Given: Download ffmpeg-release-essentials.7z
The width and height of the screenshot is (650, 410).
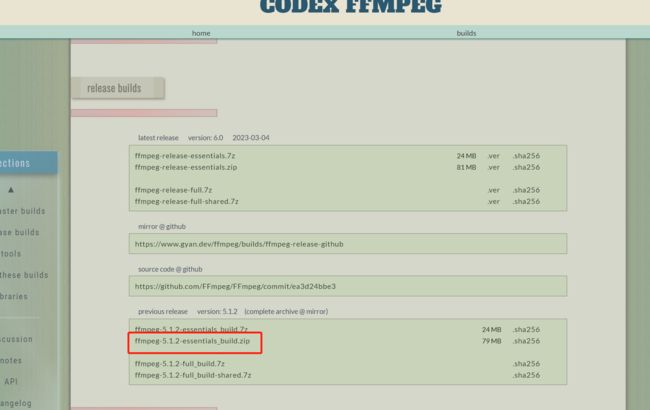Looking at the screenshot, I should pos(185,156).
